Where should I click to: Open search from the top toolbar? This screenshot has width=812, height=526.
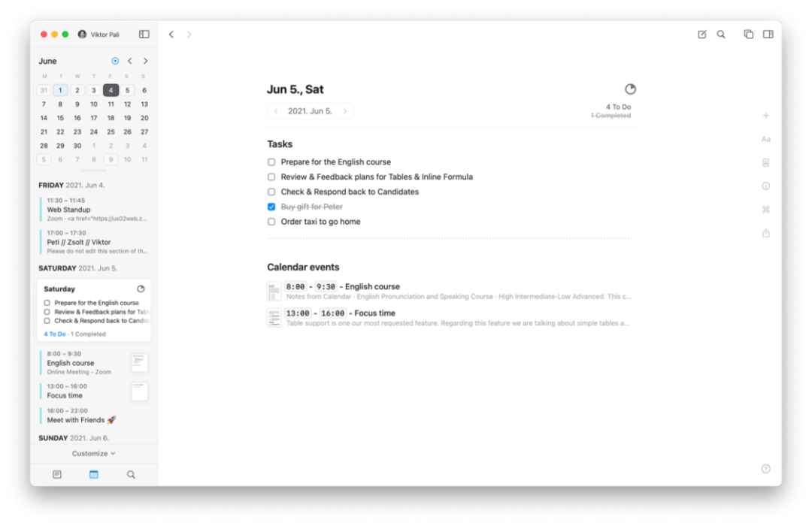721,34
